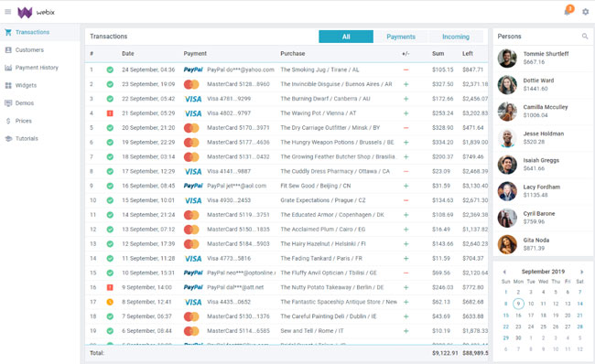Click the name Gita Noda

(x=536, y=240)
